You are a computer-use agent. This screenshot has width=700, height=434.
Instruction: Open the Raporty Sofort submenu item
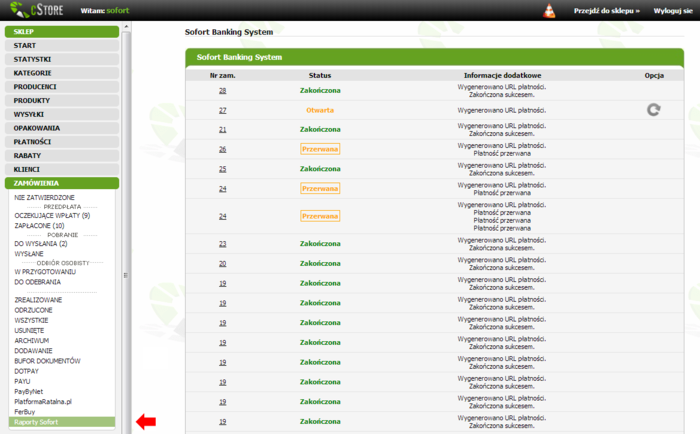pyautogui.click(x=62, y=422)
